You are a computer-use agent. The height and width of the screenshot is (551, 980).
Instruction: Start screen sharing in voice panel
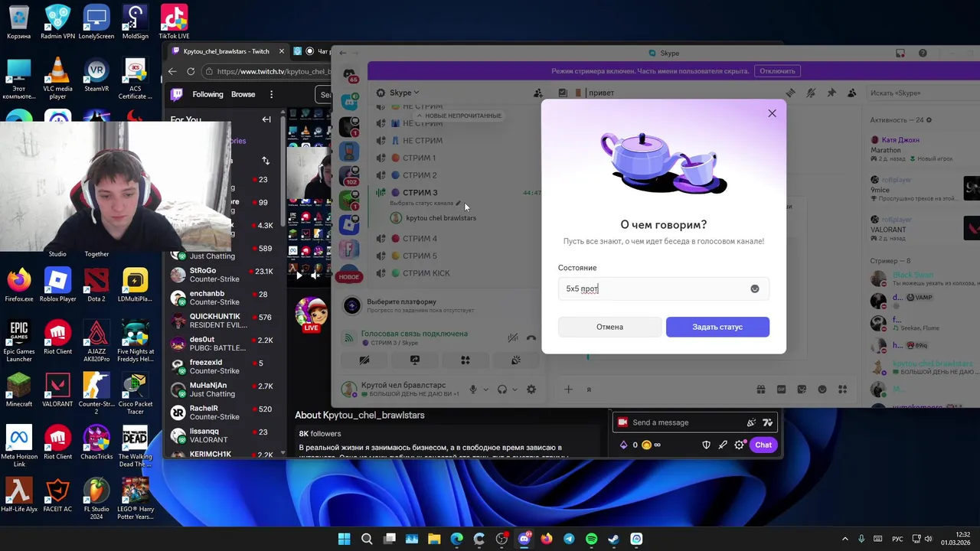[x=415, y=360]
